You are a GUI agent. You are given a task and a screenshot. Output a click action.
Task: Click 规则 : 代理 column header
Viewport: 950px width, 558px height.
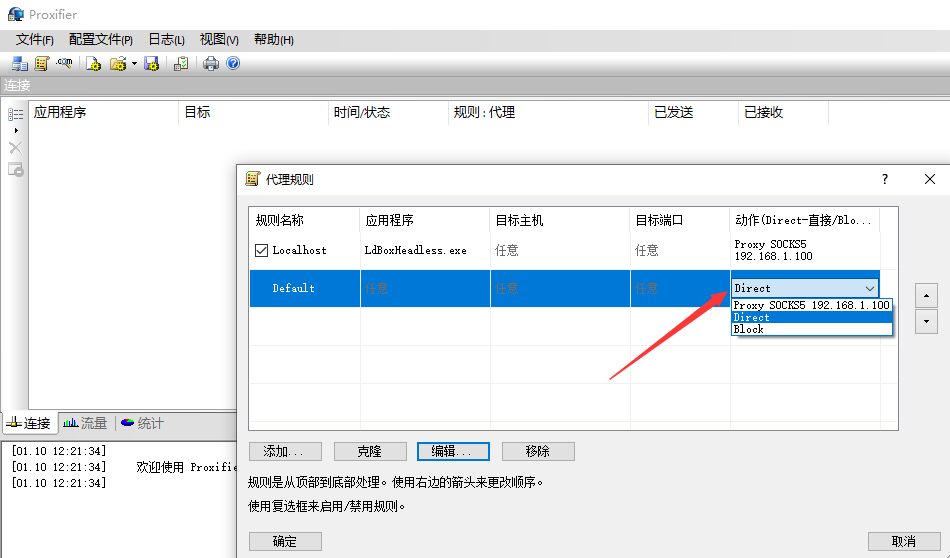pyautogui.click(x=548, y=113)
